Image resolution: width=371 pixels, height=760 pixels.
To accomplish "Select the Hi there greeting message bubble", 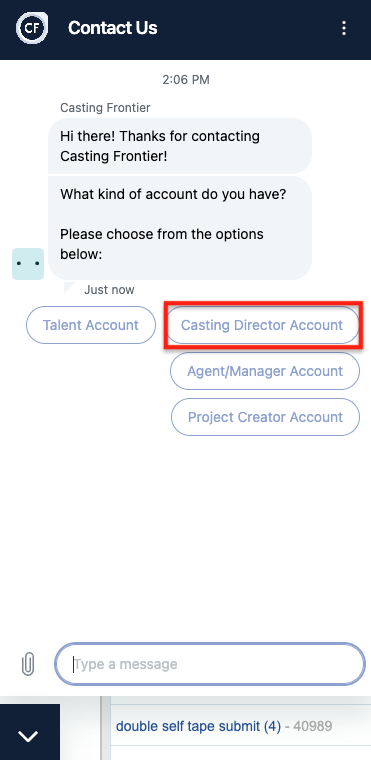I will click(180, 146).
